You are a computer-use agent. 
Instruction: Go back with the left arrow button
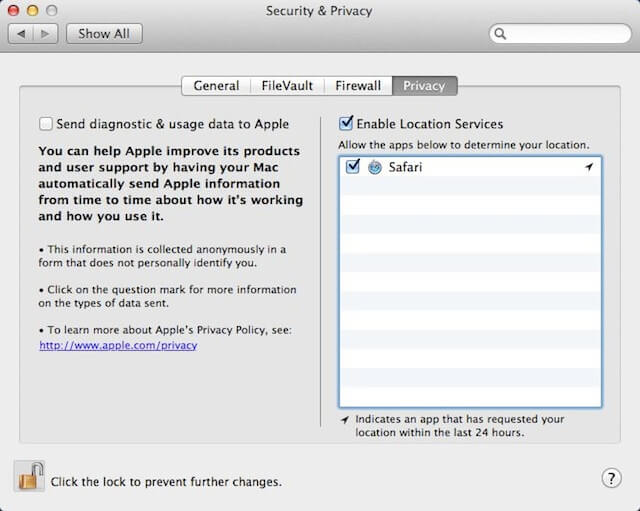(21, 33)
